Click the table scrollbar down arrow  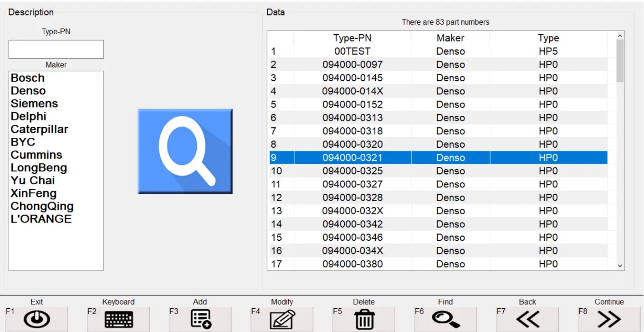(x=619, y=266)
